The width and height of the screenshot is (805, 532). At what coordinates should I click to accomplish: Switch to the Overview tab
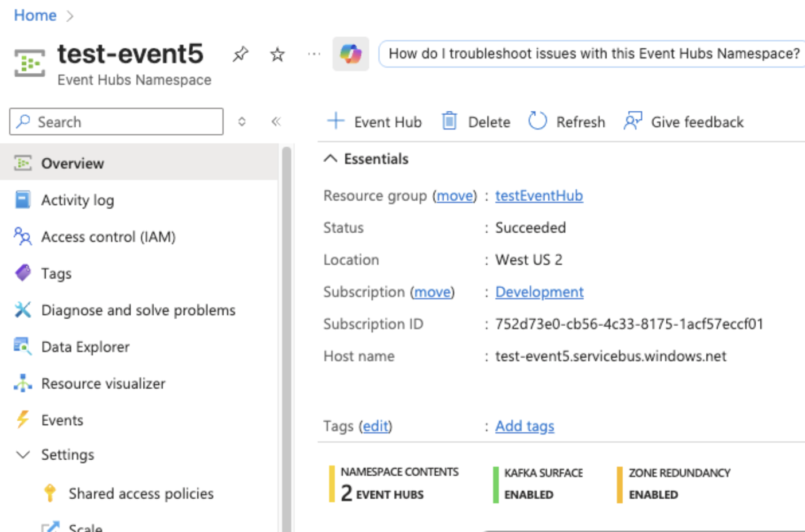click(72, 163)
